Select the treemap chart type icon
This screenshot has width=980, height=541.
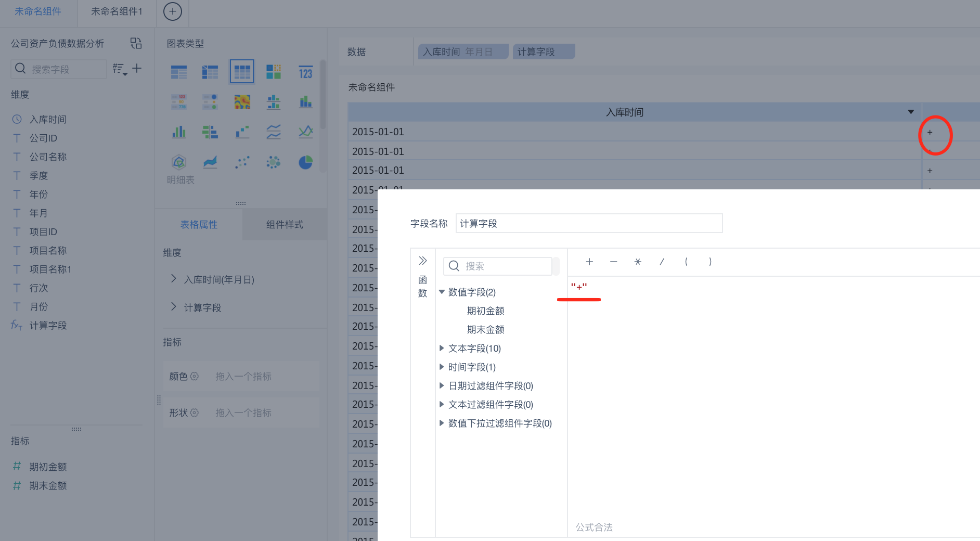pyautogui.click(x=274, y=72)
